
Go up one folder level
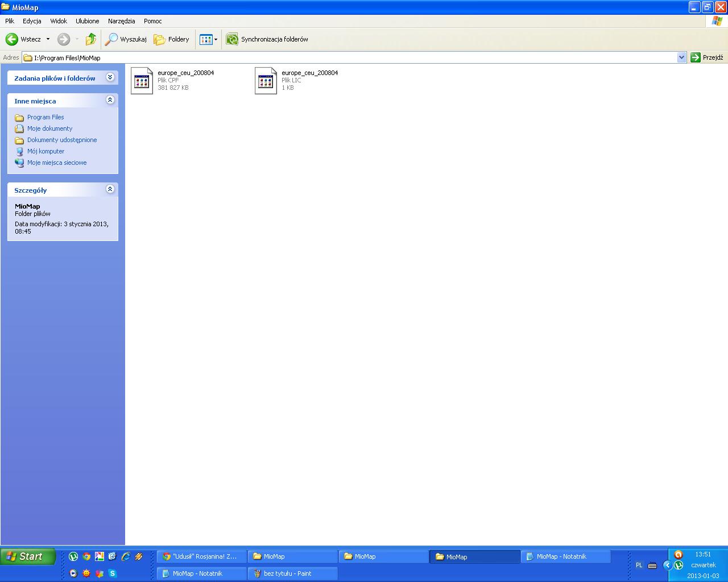point(91,39)
